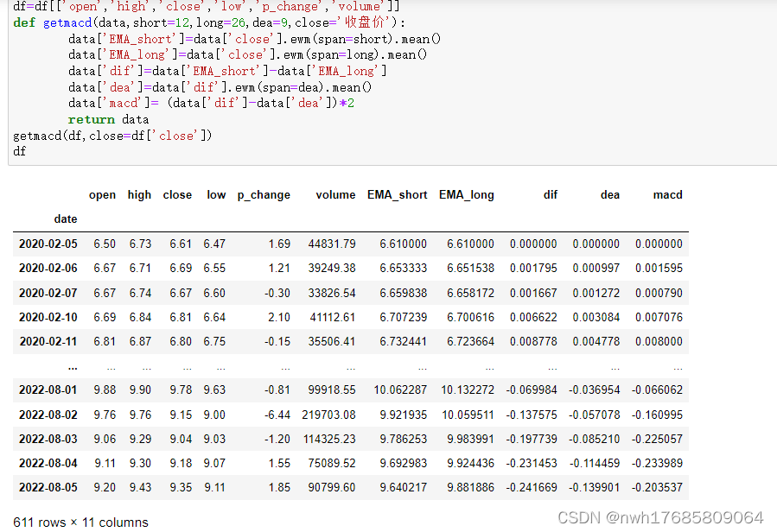Click the 'EMA_short' column header
The image size is (777, 532).
tap(397, 194)
